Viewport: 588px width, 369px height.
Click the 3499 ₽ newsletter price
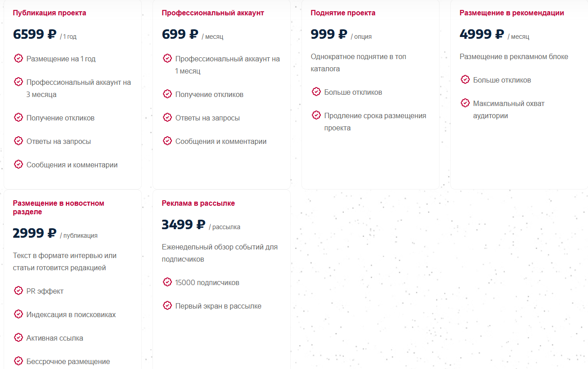(x=183, y=225)
